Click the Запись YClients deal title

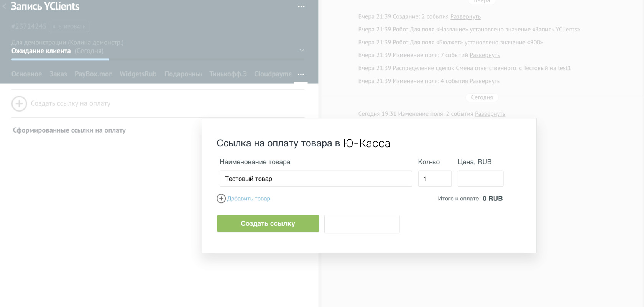coord(45,6)
